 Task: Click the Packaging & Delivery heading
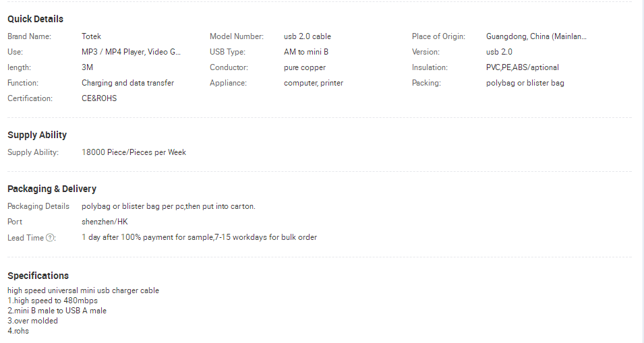click(52, 189)
